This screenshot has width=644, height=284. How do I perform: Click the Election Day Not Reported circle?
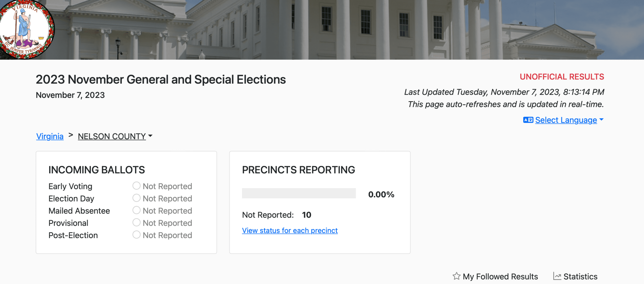coord(137,198)
